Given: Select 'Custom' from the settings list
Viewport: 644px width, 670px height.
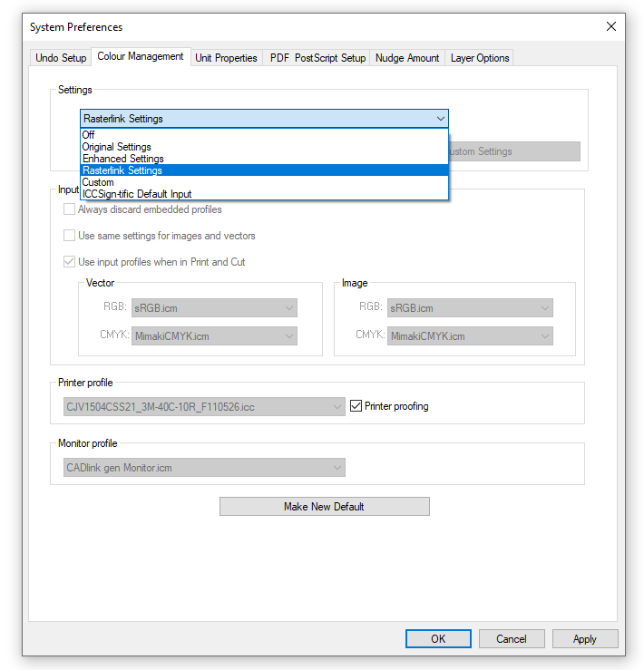Looking at the screenshot, I should [98, 182].
